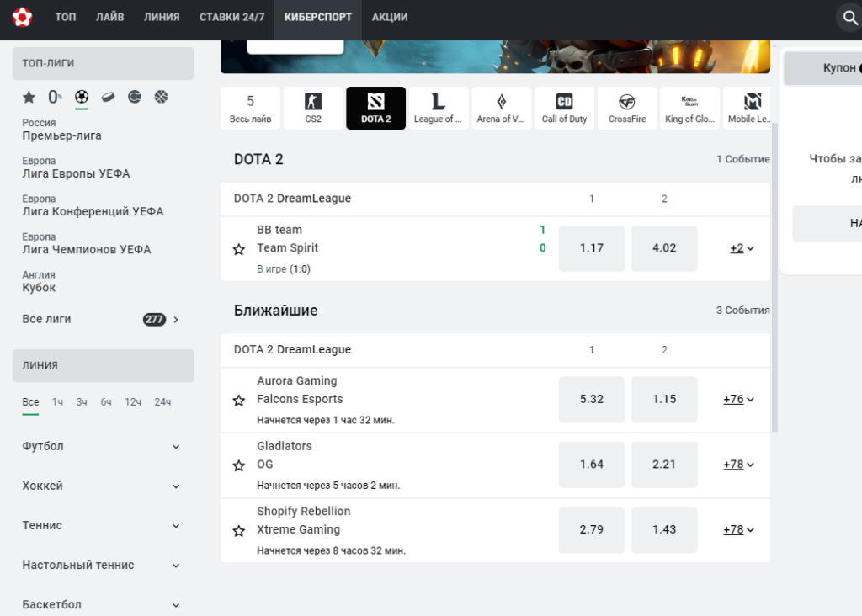The height and width of the screenshot is (616, 862).
Task: Select the 3ч time filter
Action: click(x=82, y=402)
